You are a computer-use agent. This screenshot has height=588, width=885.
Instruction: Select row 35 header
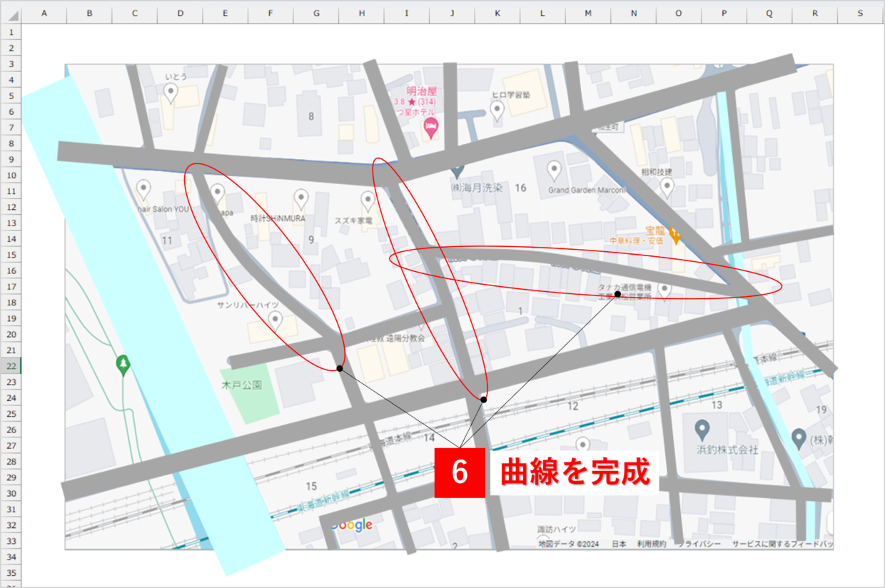click(11, 572)
